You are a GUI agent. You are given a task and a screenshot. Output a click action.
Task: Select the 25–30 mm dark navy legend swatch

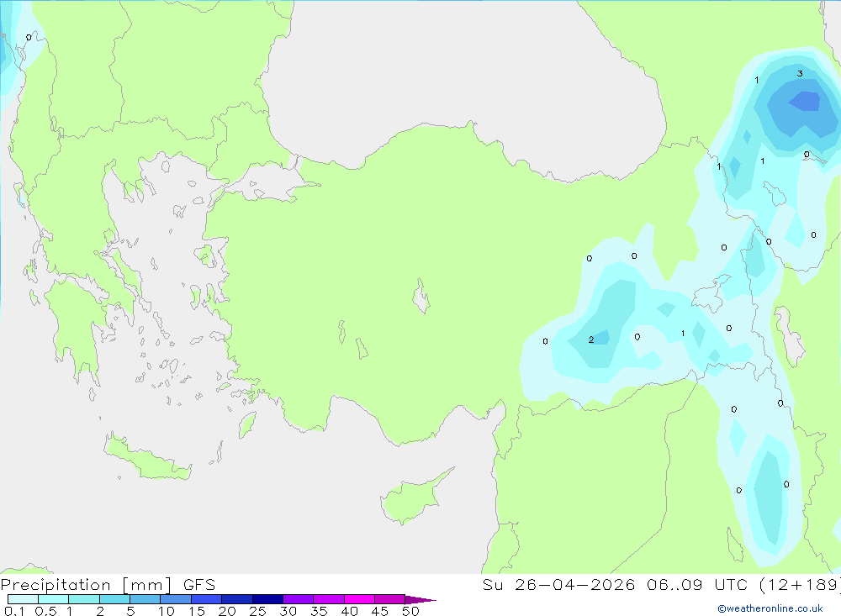click(x=267, y=599)
